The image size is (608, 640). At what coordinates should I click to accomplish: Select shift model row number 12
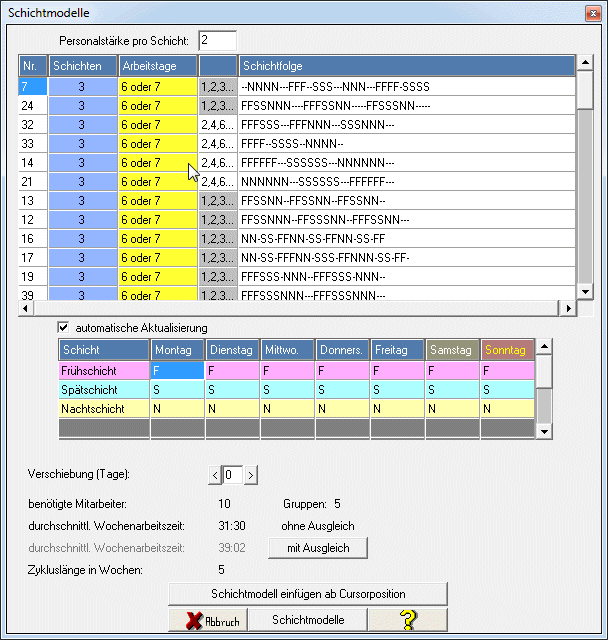point(297,220)
